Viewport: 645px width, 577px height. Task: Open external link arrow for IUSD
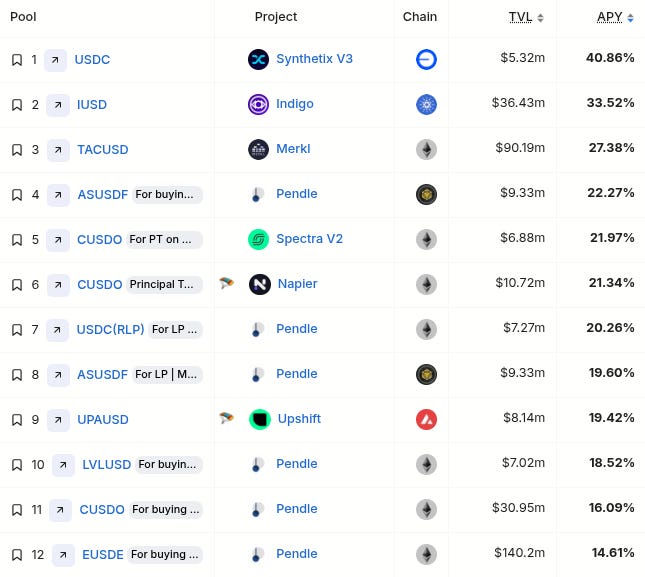tap(58, 105)
